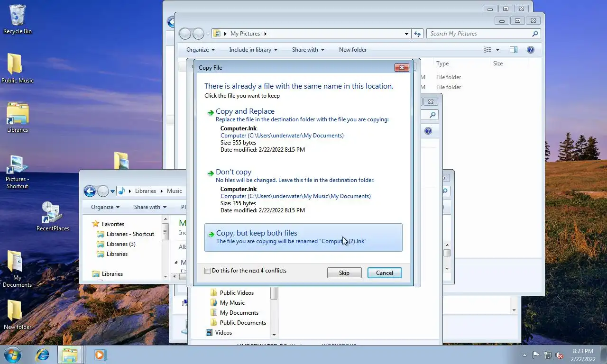Image resolution: width=607 pixels, height=364 pixels.
Task: Click the Skip button
Action: click(x=344, y=273)
